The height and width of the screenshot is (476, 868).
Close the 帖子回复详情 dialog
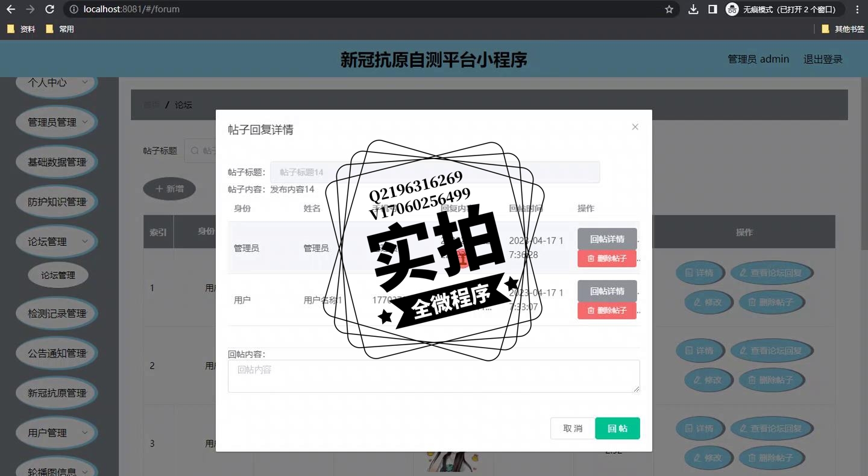pos(635,127)
